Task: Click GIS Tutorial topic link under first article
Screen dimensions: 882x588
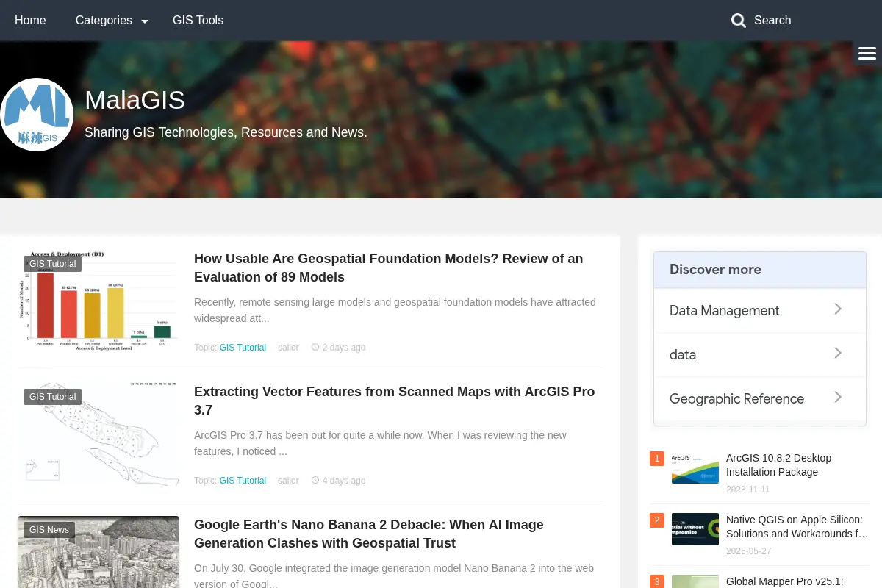Action: pyautogui.click(x=243, y=347)
